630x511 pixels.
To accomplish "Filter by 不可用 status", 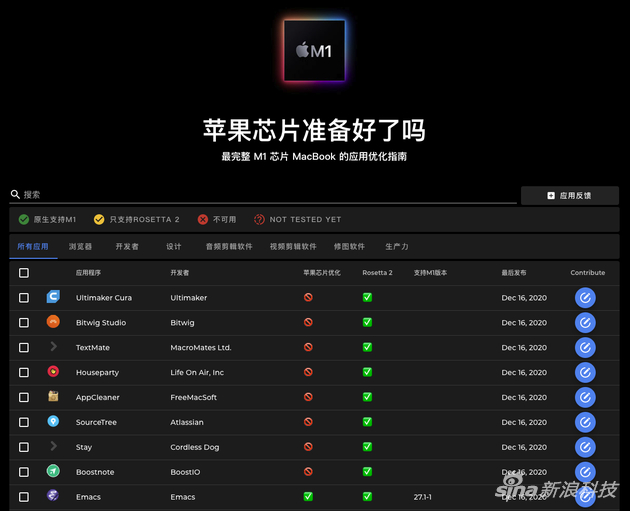I will click(217, 219).
